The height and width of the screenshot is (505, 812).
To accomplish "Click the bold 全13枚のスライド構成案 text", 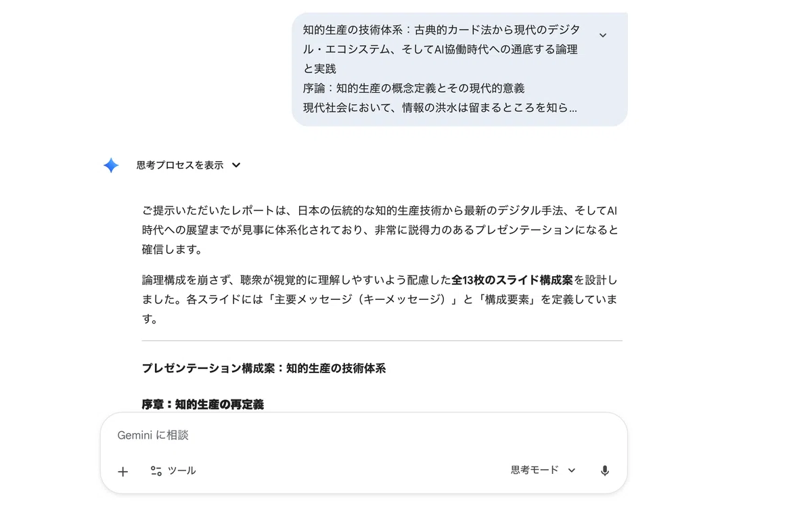I will pos(512,280).
